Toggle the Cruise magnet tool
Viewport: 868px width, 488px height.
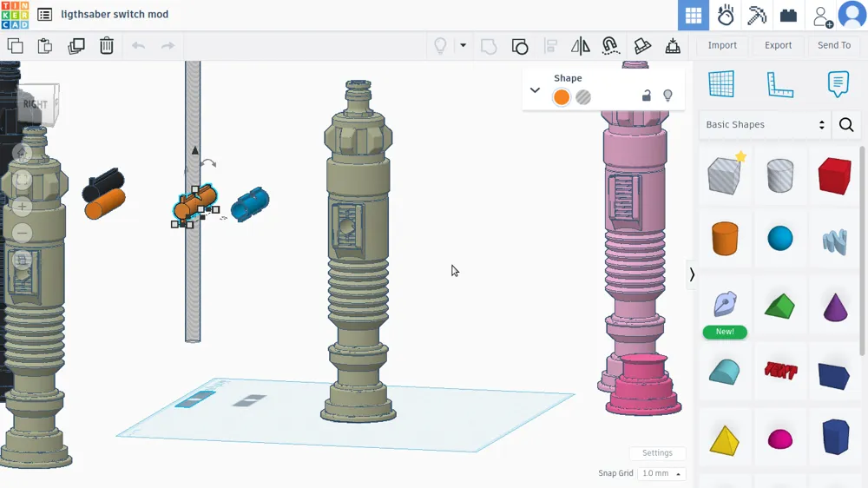[610, 46]
